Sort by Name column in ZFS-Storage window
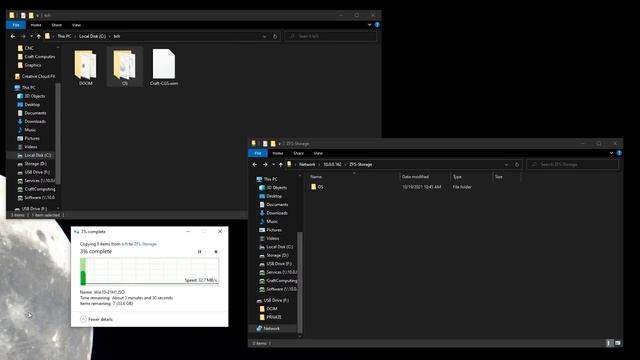Image resolution: width=640 pixels, height=360 pixels. (353, 177)
